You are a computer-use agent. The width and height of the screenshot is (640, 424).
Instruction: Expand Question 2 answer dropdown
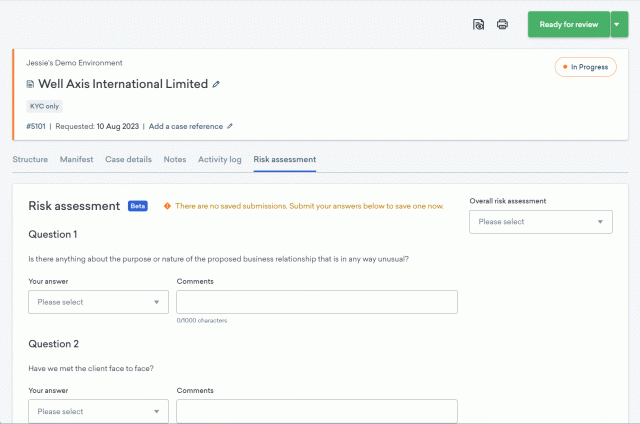pos(98,411)
